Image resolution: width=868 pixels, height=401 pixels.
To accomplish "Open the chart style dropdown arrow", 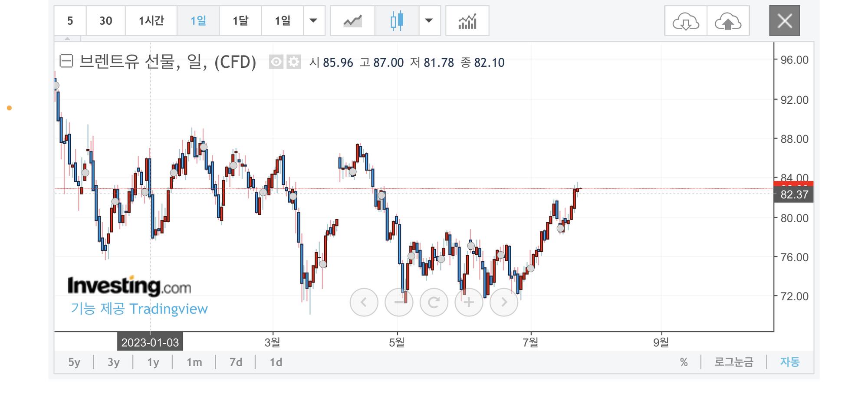I will (429, 21).
